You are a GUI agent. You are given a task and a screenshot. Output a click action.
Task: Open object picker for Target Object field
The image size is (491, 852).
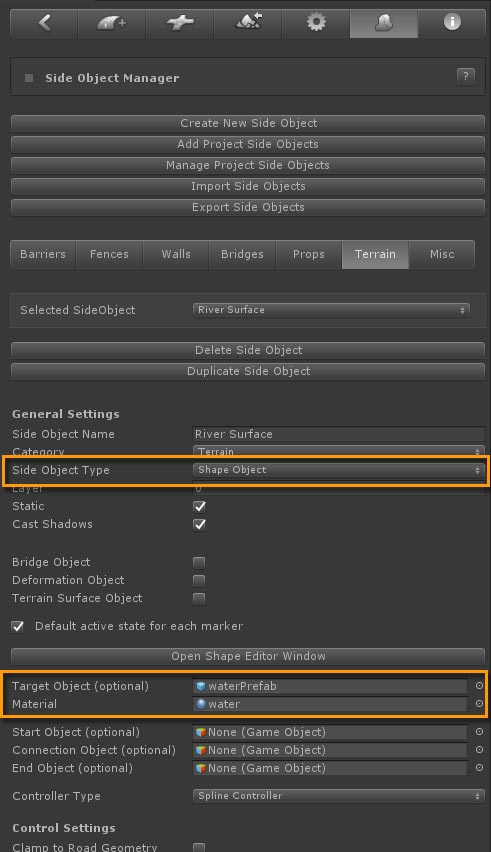point(479,686)
